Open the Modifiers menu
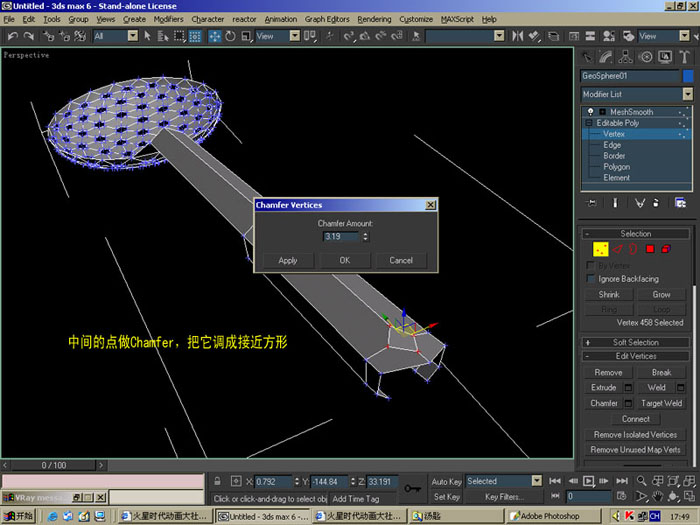 [168, 19]
